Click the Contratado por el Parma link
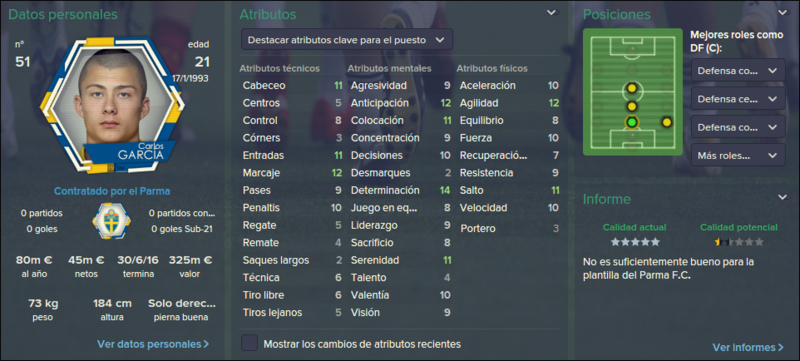 112,191
